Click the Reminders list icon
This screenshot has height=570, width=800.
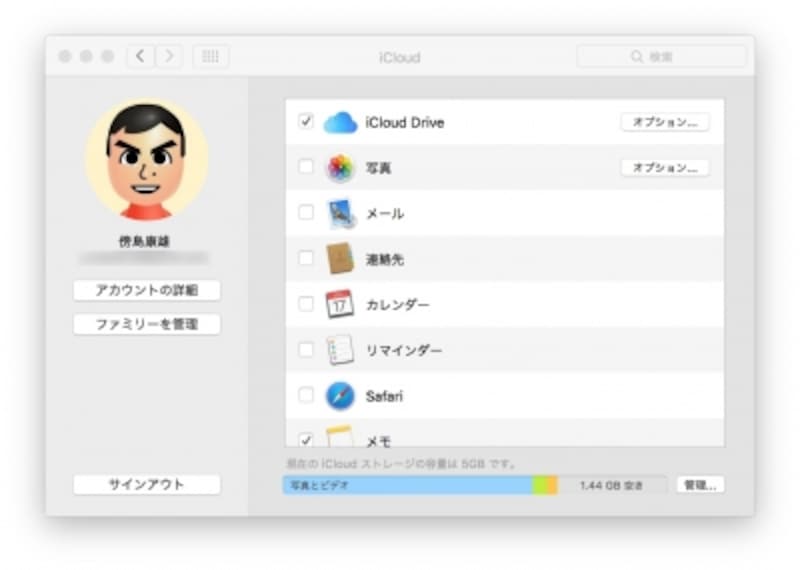(340, 350)
